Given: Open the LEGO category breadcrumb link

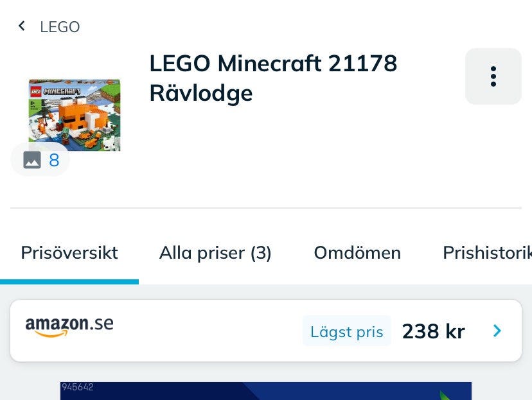Looking at the screenshot, I should point(60,27).
